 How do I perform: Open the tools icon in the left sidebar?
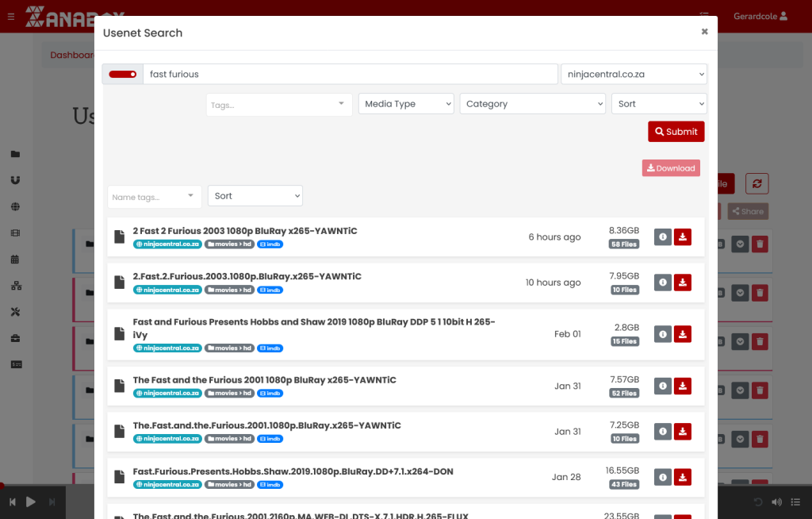point(16,312)
